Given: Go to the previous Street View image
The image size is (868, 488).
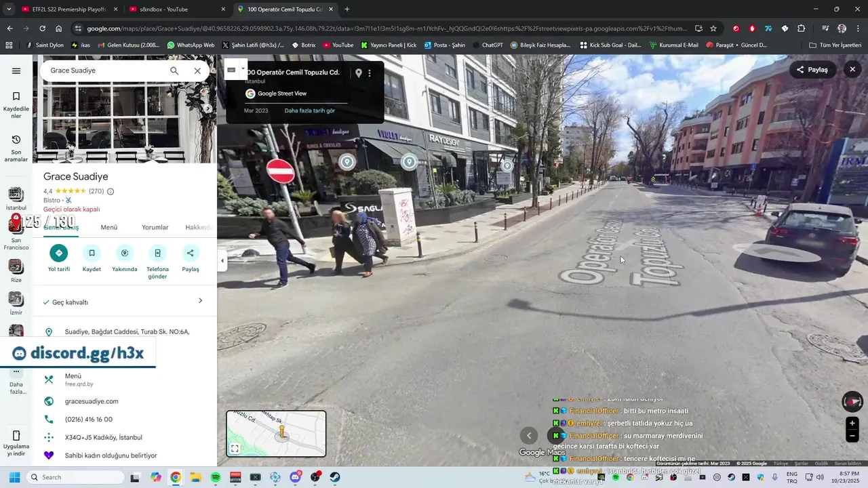Looking at the screenshot, I should click(x=529, y=436).
